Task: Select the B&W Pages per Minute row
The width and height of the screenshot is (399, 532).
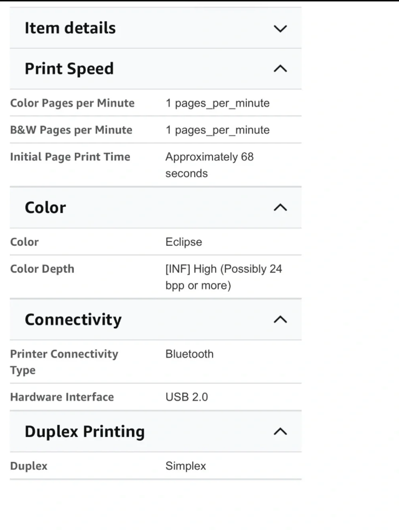Action: coord(156,130)
